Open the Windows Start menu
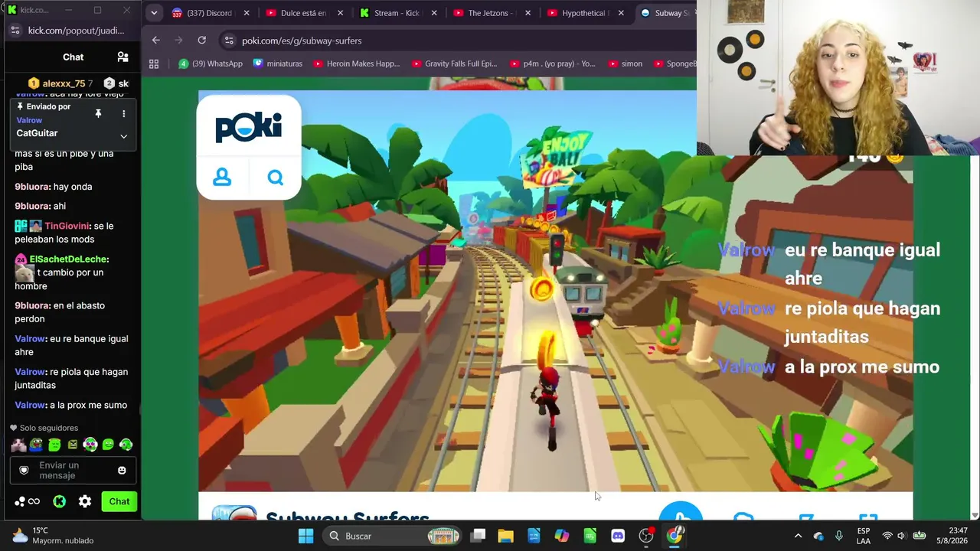 pos(305,536)
